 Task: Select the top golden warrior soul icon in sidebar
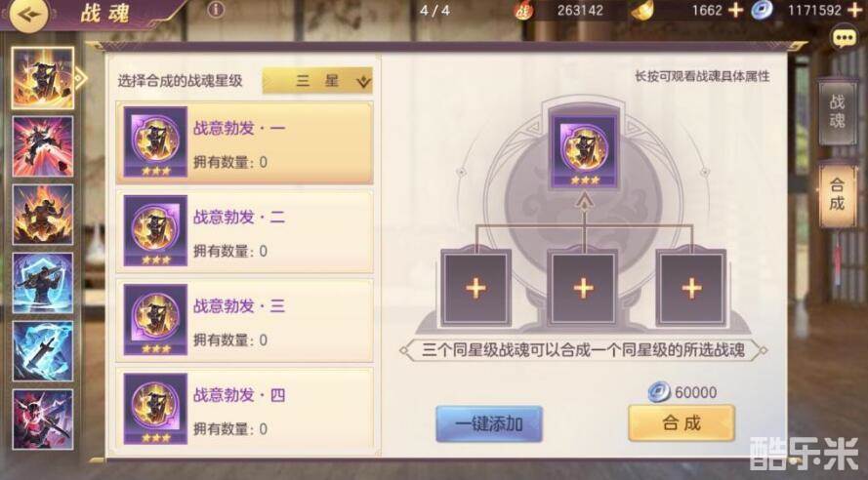[x=43, y=78]
